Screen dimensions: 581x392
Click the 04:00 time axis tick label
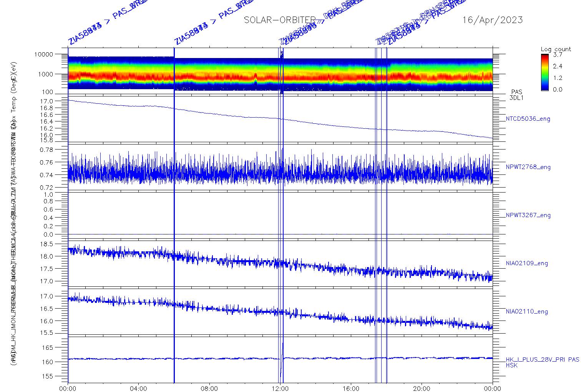pyautogui.click(x=139, y=388)
